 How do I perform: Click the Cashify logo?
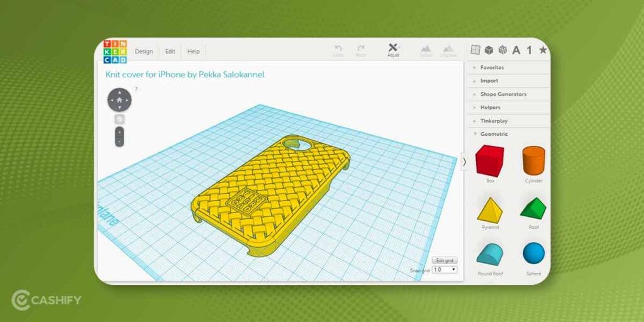pos(46,300)
